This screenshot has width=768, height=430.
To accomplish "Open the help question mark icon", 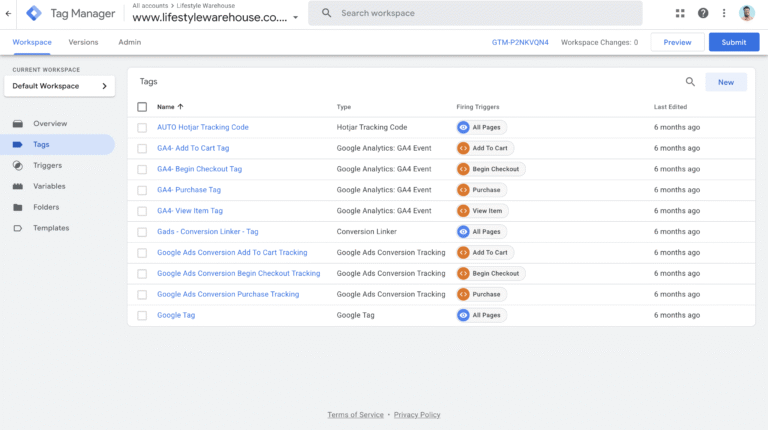I will tap(703, 13).
